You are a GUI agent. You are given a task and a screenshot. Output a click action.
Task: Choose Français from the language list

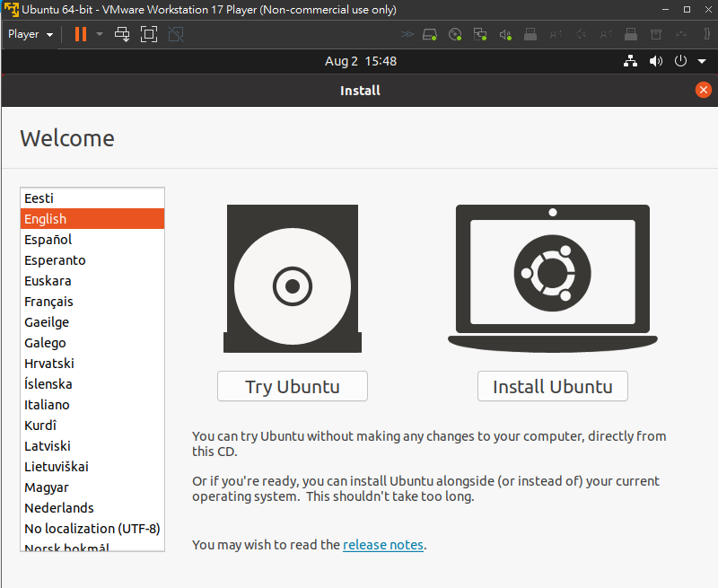(x=92, y=302)
